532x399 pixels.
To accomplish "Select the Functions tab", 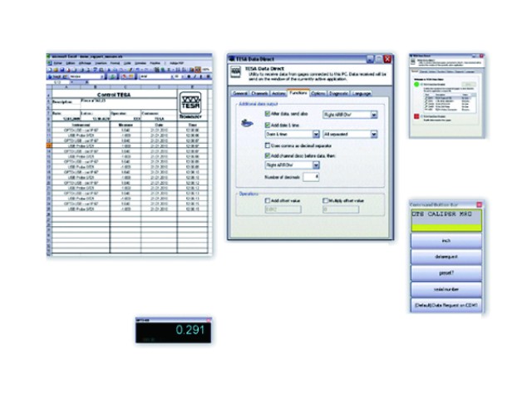I will [298, 92].
